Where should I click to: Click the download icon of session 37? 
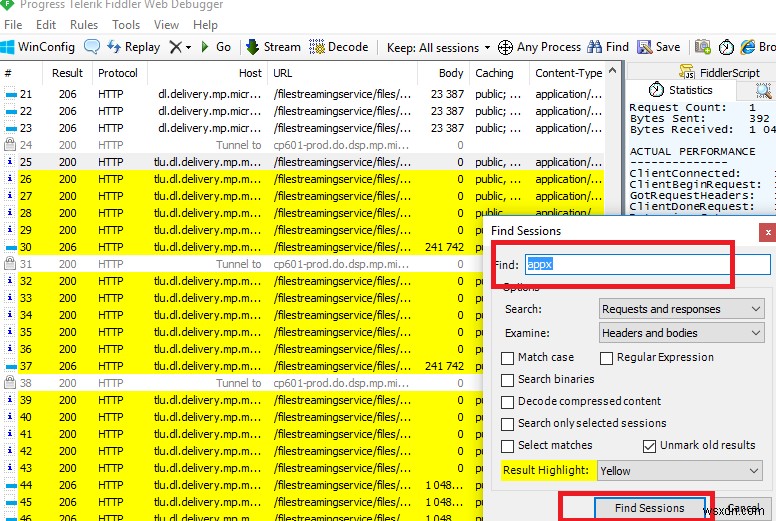click(10, 366)
